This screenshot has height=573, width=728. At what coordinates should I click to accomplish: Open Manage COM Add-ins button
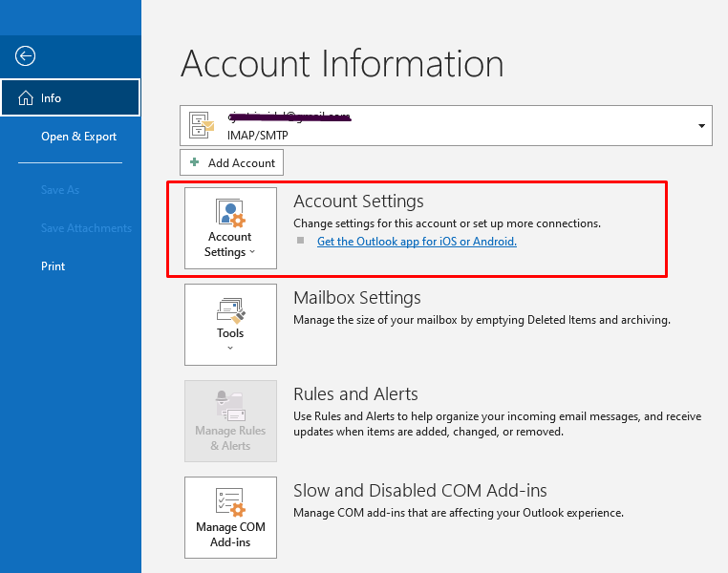pyautogui.click(x=230, y=518)
